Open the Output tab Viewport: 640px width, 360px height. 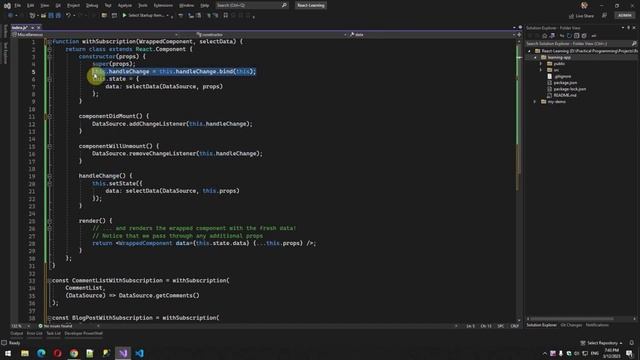17,333
